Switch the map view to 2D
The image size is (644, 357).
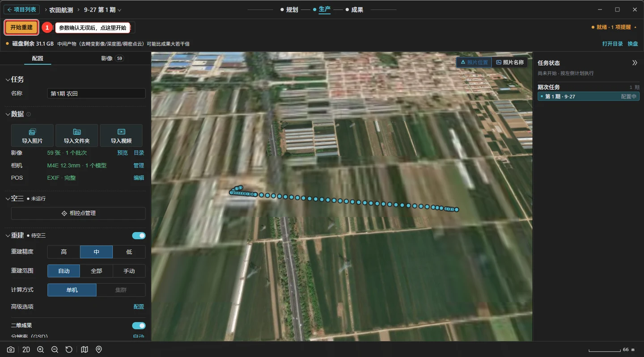(26, 349)
